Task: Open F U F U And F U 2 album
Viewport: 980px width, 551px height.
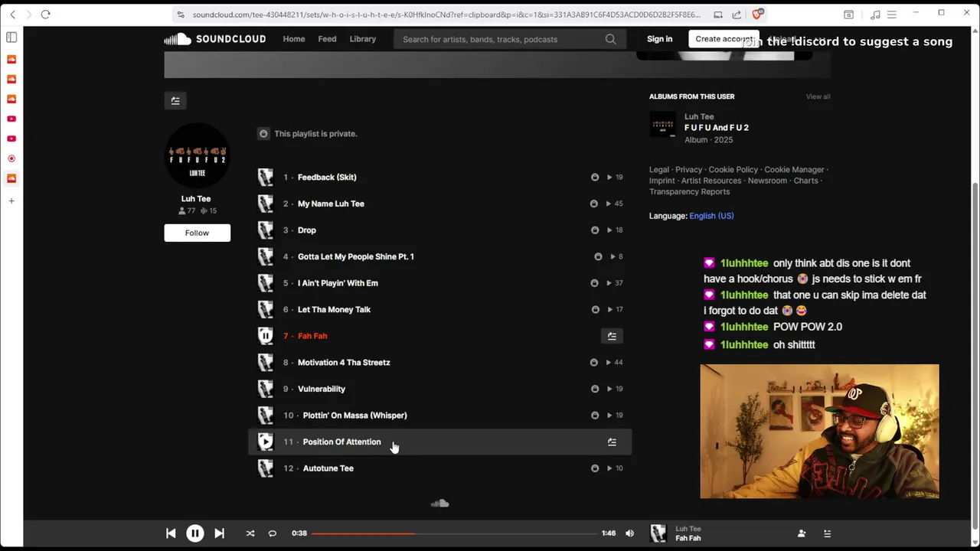Action: click(x=717, y=128)
